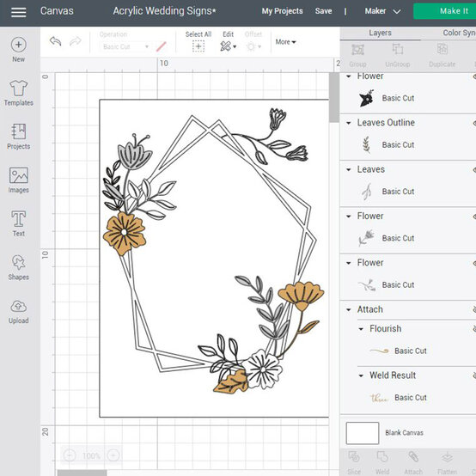
Task: Collapse the Leaves Outline layer
Action: click(x=349, y=123)
